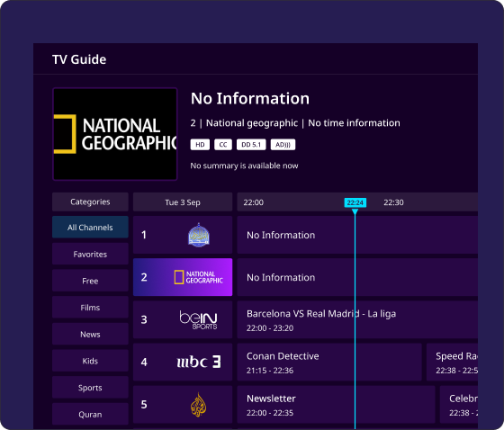Click the CC closed captions badge
The image size is (504, 430).
pyautogui.click(x=223, y=145)
